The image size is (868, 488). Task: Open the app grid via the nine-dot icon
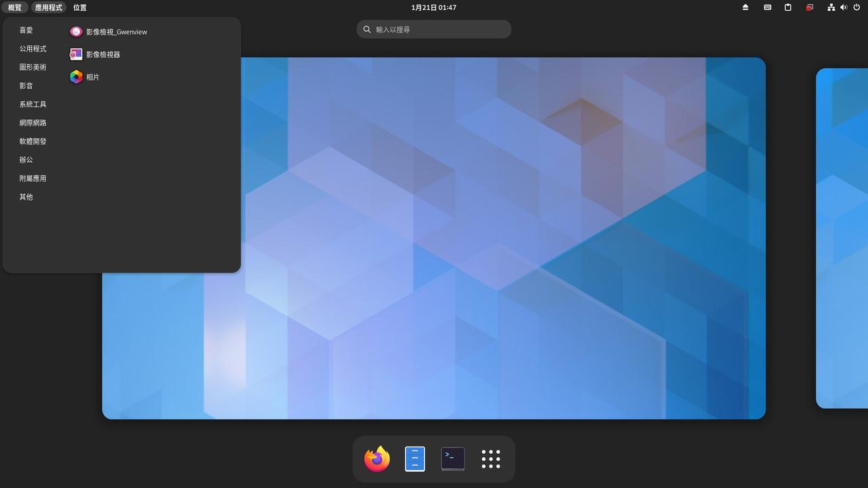(x=490, y=458)
